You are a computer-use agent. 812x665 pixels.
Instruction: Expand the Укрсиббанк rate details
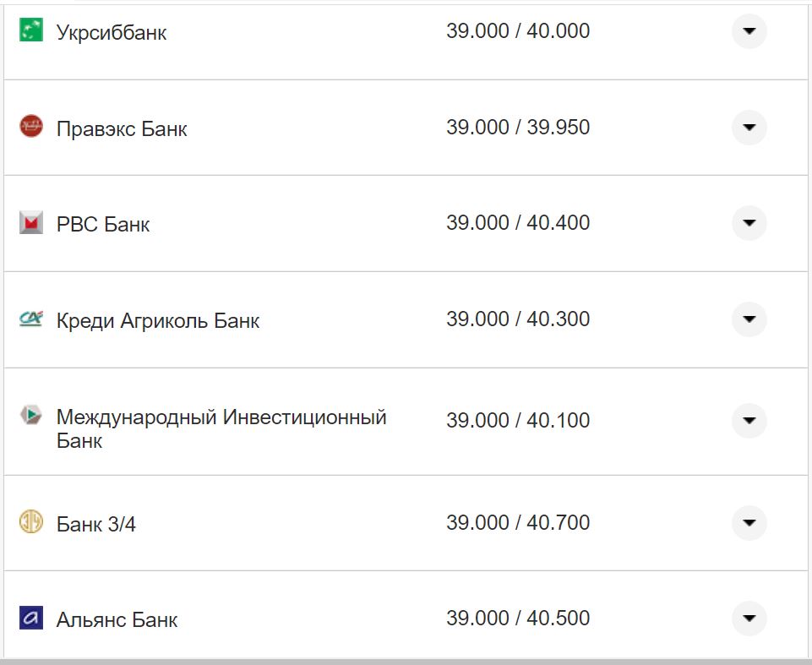749,31
